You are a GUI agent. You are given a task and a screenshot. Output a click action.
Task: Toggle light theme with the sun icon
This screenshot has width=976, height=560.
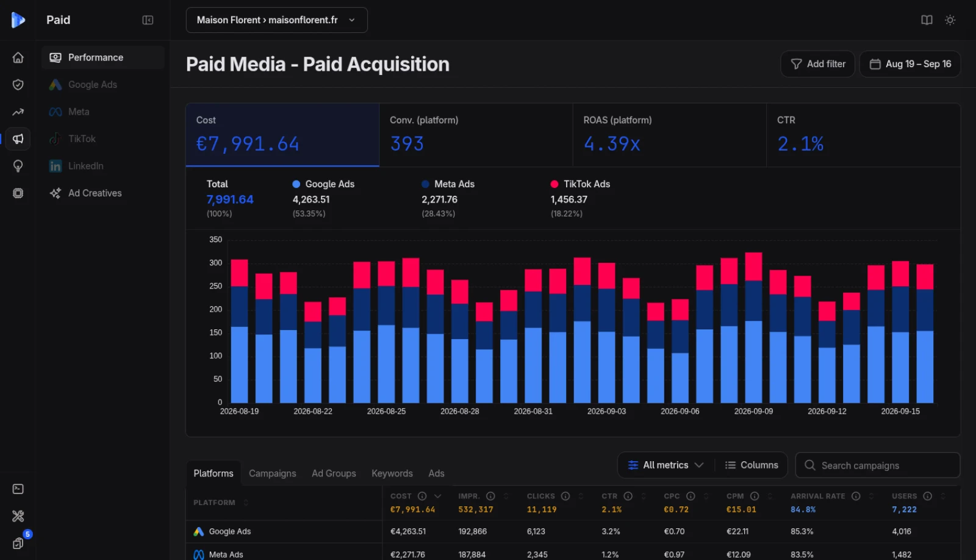950,20
